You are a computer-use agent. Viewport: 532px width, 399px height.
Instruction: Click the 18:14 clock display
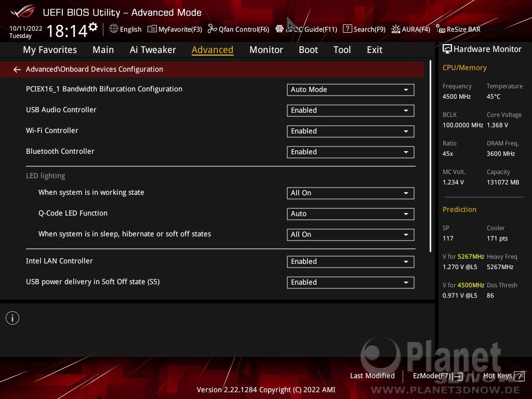67,31
